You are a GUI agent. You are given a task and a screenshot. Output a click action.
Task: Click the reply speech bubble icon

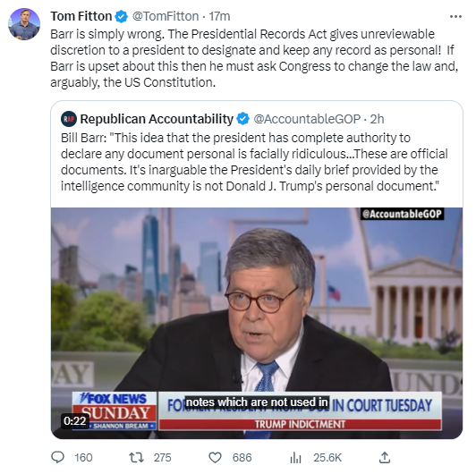pos(57,457)
